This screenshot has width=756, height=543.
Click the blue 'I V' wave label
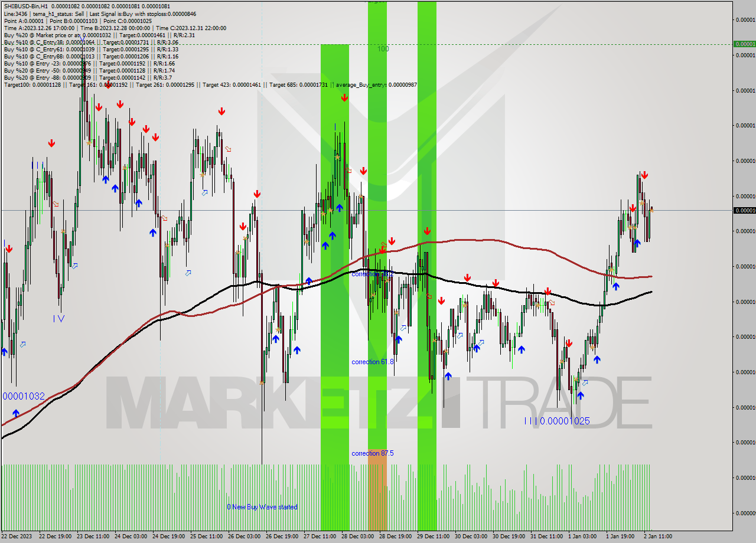(x=59, y=318)
